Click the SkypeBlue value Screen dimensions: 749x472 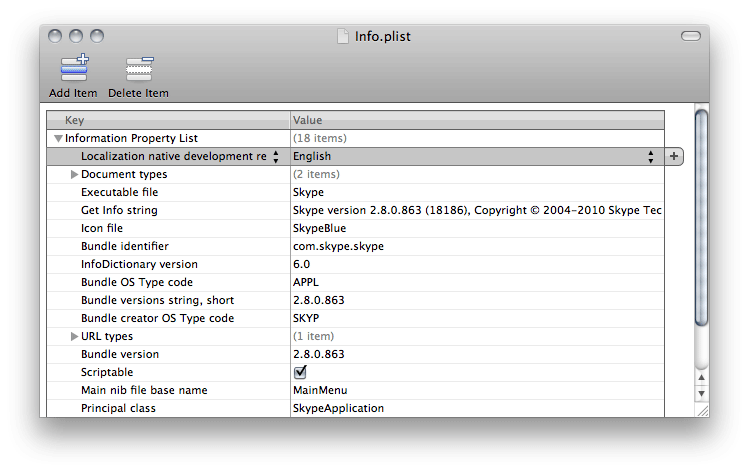click(x=319, y=228)
